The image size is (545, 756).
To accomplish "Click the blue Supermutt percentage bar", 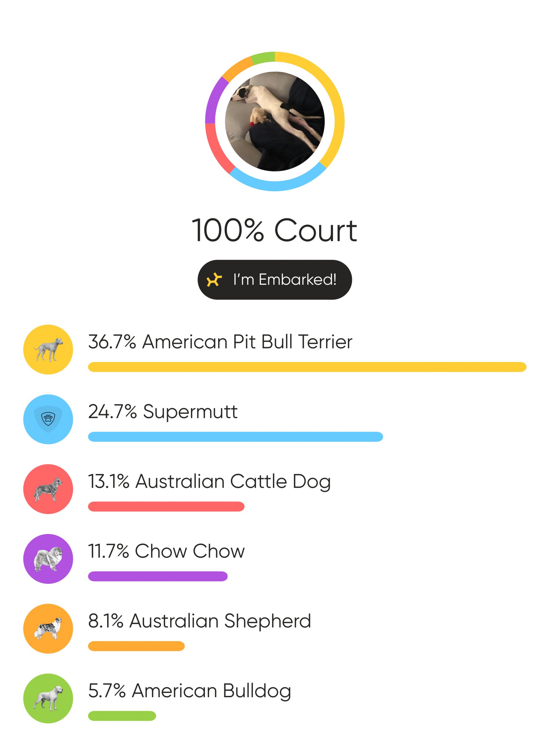I will (235, 437).
